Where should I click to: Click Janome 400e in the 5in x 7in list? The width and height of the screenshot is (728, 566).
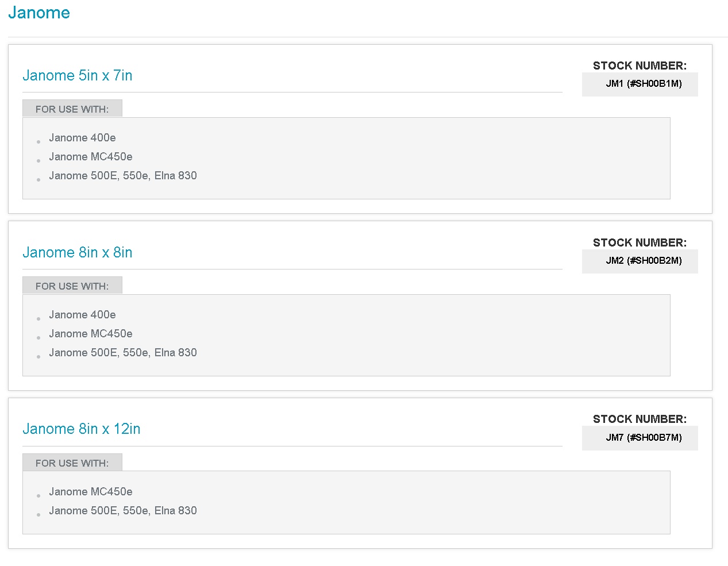(x=82, y=138)
